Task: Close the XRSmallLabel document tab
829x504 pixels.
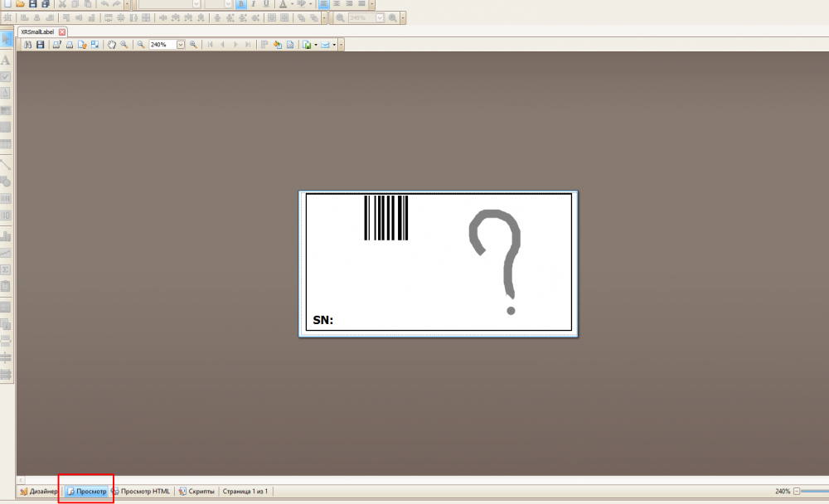Action: (62, 32)
